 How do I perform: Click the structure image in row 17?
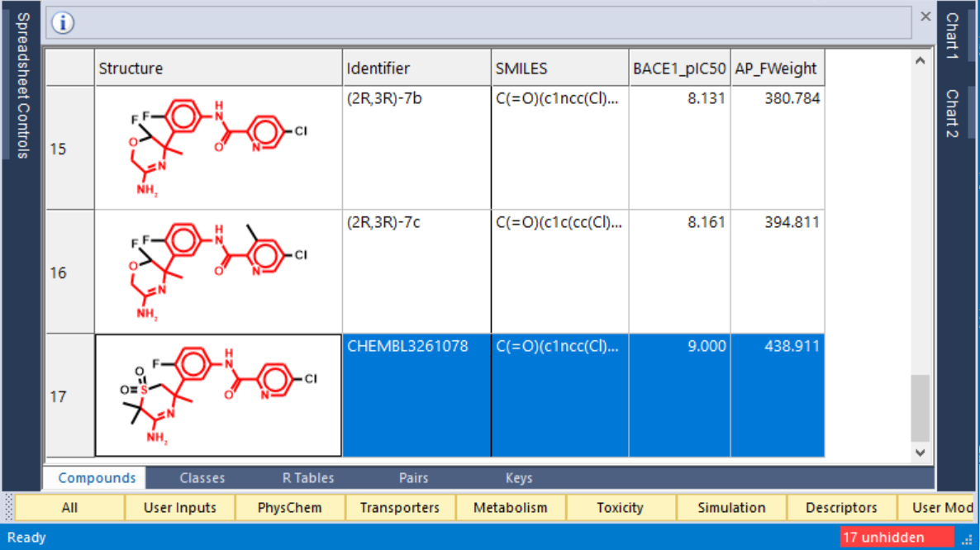pyautogui.click(x=218, y=396)
